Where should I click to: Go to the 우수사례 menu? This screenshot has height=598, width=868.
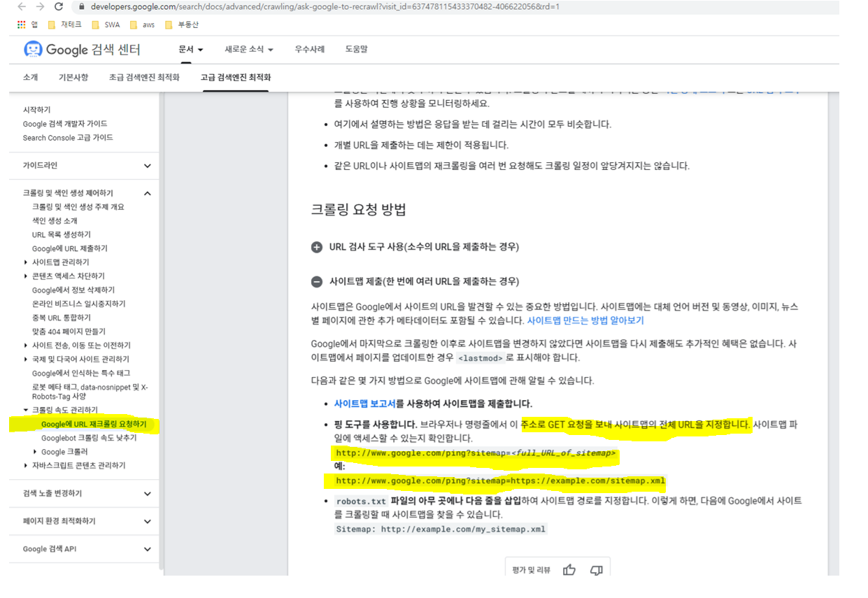click(x=309, y=50)
